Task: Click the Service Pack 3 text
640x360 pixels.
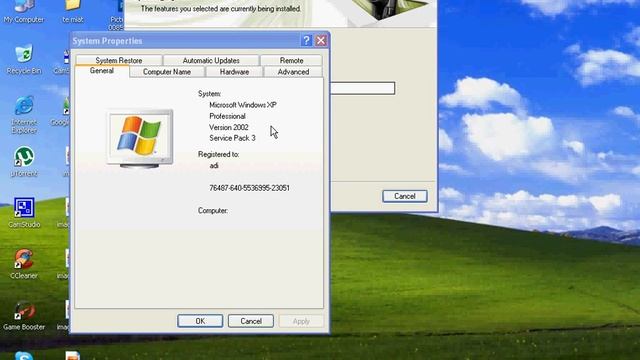Action: tap(232, 138)
